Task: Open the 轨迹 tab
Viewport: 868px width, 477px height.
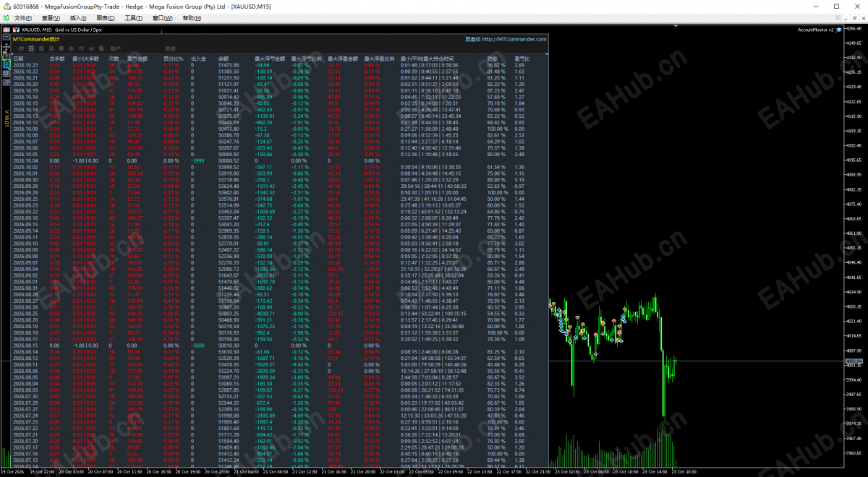Action: pos(170,48)
